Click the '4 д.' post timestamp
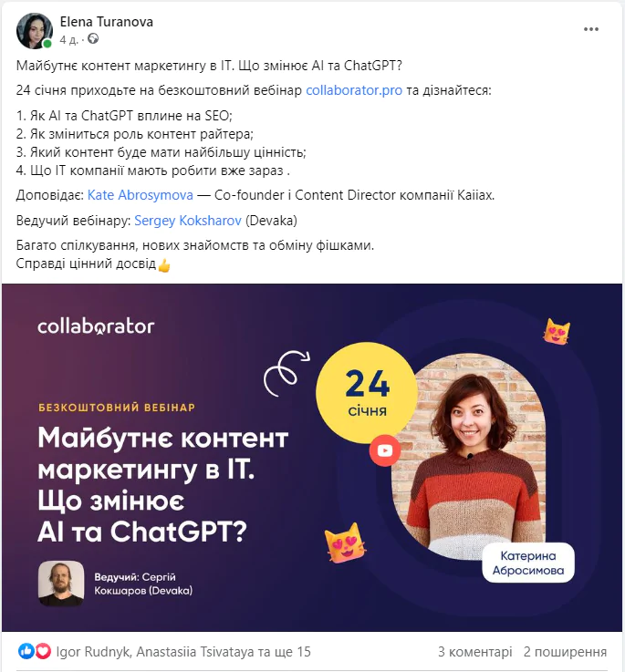The image size is (625, 672). click(x=68, y=40)
